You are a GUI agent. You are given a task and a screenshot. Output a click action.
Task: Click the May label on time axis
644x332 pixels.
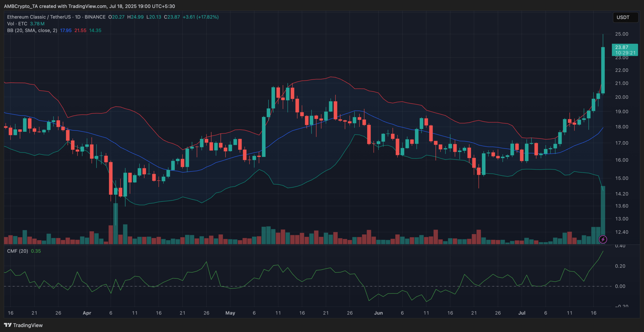pos(230,313)
